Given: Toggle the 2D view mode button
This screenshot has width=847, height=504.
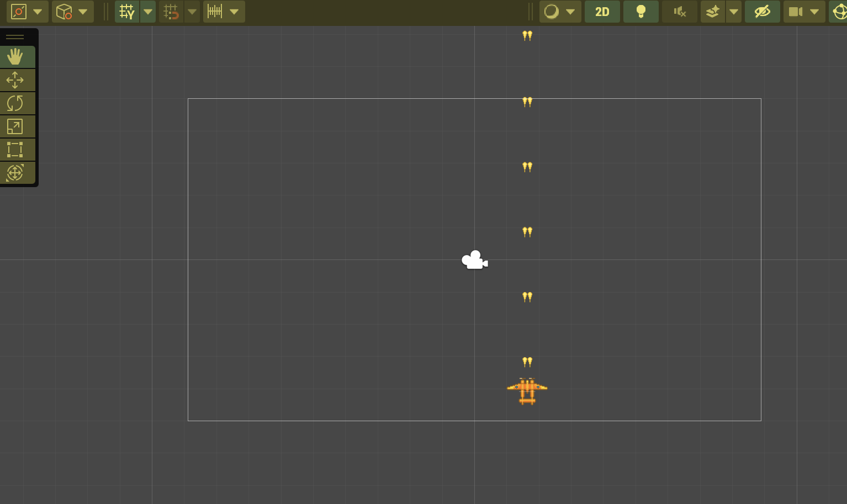Looking at the screenshot, I should click(602, 12).
